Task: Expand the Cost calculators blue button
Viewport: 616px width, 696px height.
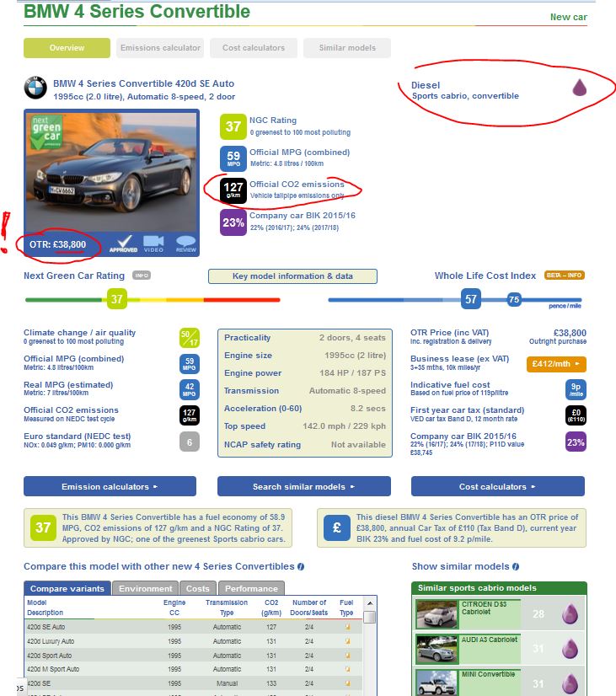Action: (x=498, y=486)
